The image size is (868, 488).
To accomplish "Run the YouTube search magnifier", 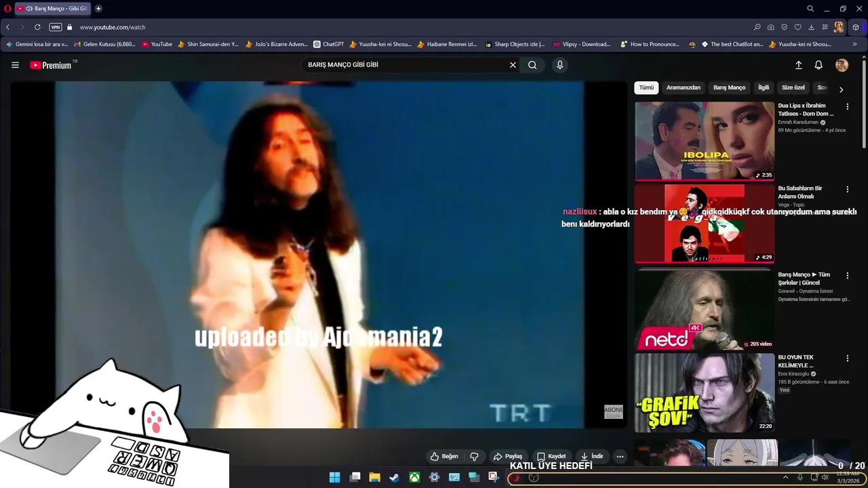I will (532, 65).
